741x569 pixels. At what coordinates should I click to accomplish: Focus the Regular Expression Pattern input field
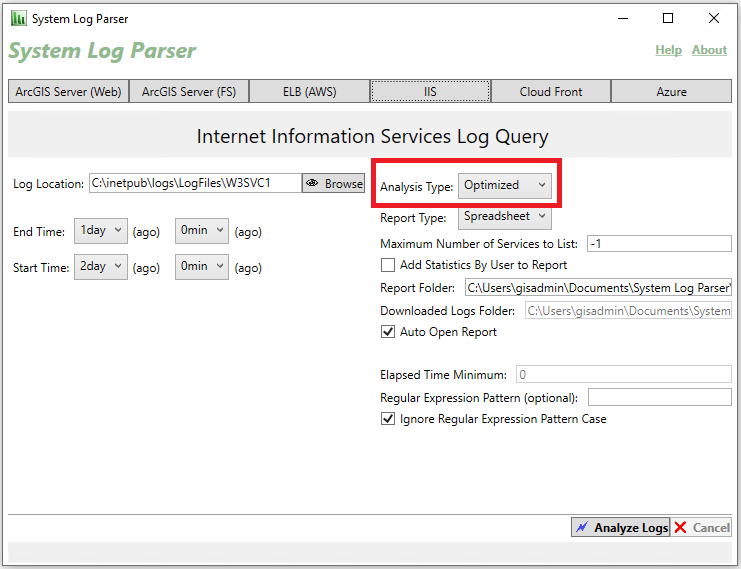click(659, 397)
